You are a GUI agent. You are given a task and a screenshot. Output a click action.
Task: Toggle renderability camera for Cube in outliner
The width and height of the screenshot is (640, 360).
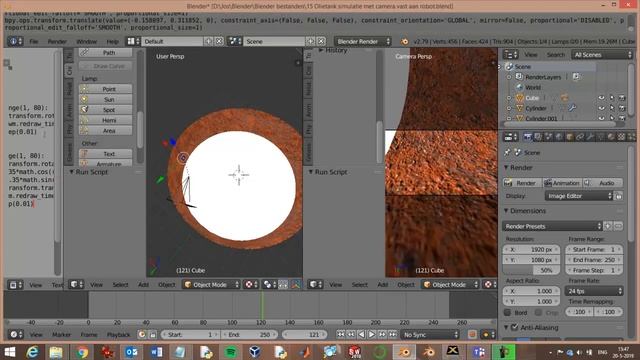coord(622,98)
